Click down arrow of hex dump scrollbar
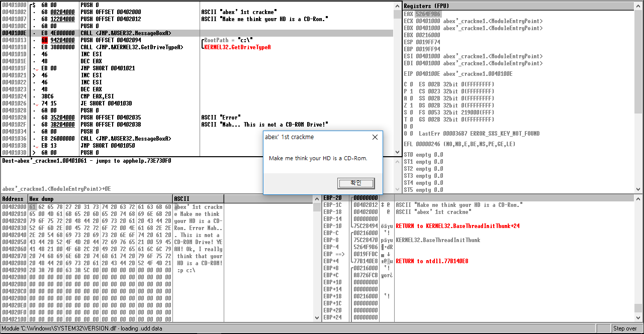Image resolution: width=644 pixels, height=334 pixels. [x=316, y=318]
